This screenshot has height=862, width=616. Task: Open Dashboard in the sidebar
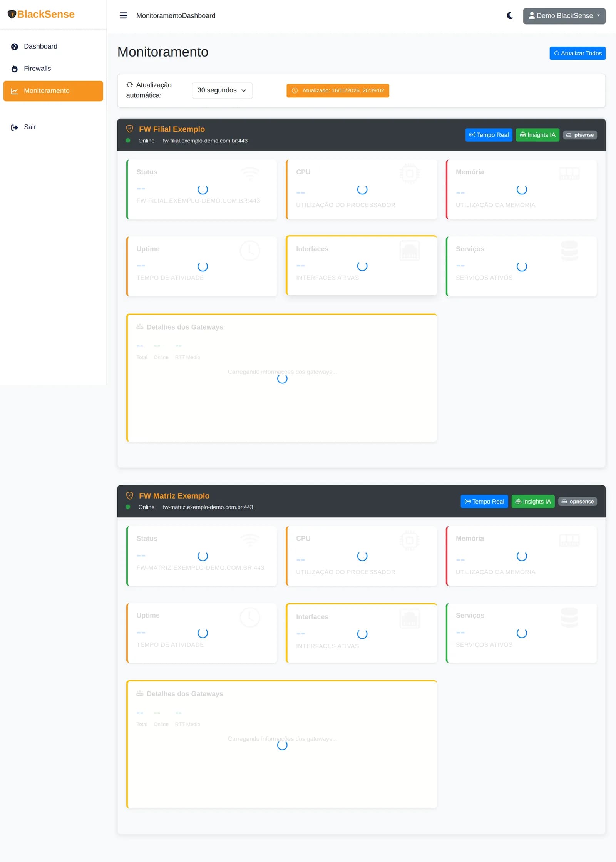(x=53, y=46)
